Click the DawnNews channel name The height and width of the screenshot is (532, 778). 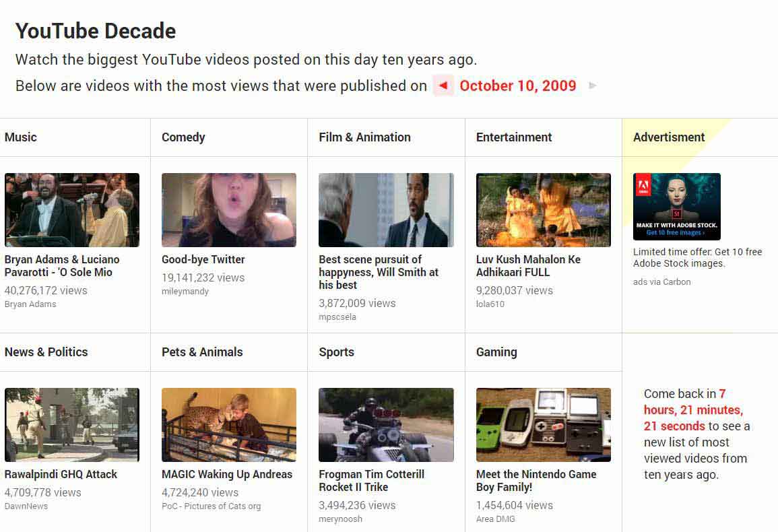tap(26, 506)
